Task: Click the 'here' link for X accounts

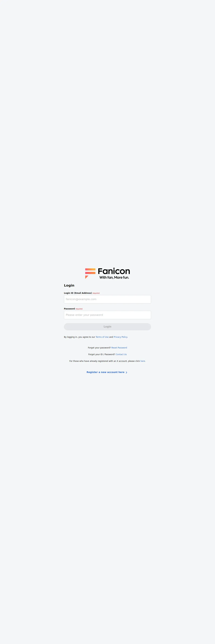Action: 143,361
